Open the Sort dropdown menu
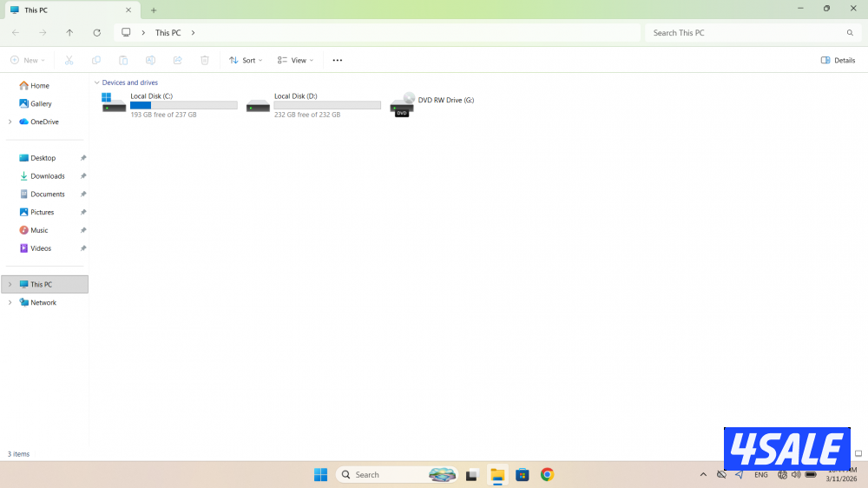This screenshot has width=868, height=488. pos(246,61)
